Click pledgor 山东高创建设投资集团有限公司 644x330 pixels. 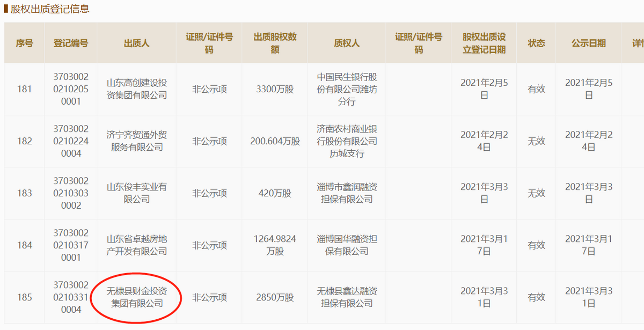(x=137, y=89)
